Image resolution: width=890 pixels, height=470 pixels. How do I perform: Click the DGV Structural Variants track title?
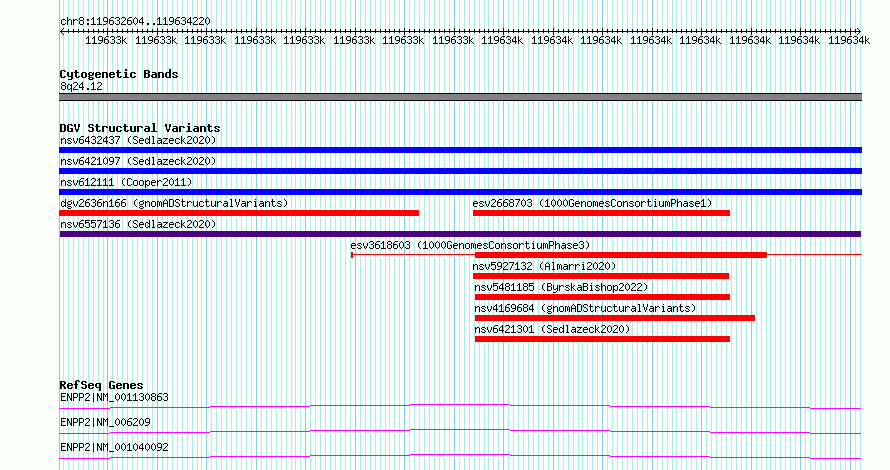coord(140,128)
